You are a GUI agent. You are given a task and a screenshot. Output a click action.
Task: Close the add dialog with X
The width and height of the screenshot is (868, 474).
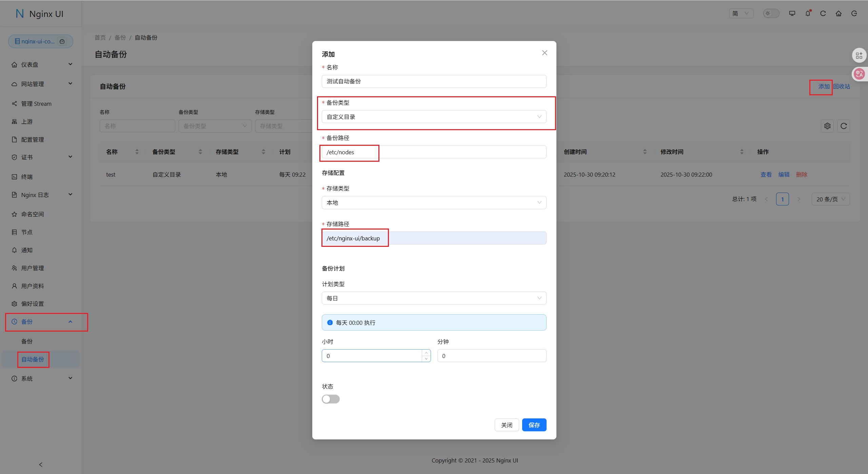(545, 53)
